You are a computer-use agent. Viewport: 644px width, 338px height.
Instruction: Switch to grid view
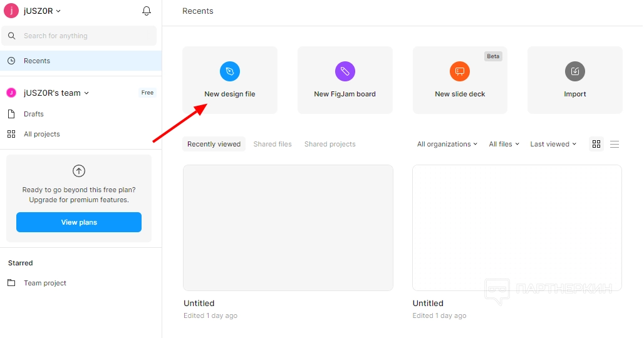tap(596, 144)
